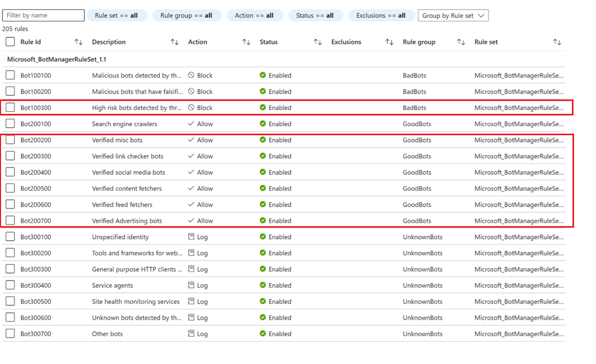The width and height of the screenshot is (596, 364).
Task: Click the Rule group filter pill
Action: click(x=187, y=16)
